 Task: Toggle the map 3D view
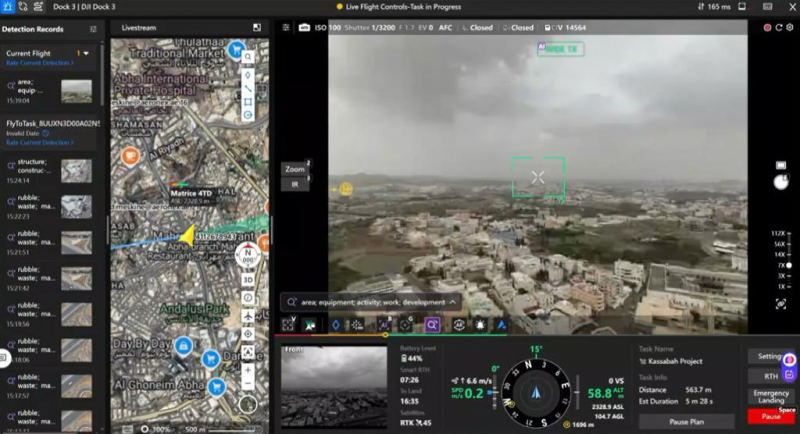click(247, 280)
